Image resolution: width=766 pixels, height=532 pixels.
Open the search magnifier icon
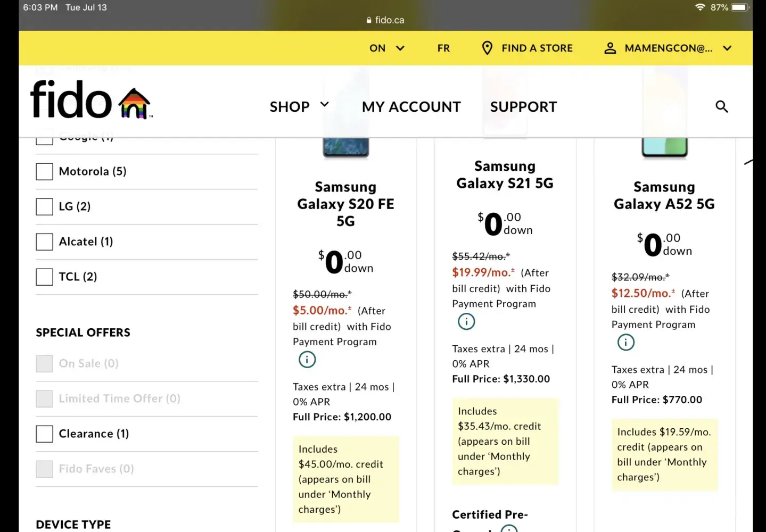click(x=721, y=106)
